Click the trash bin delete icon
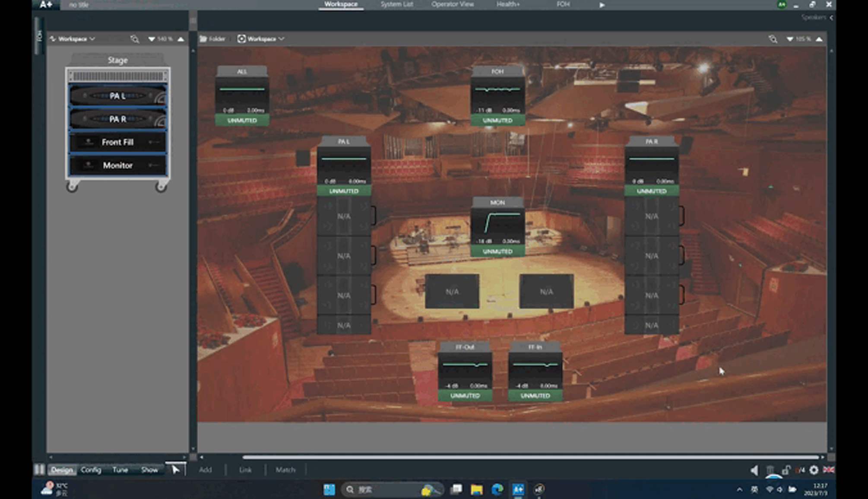868x499 pixels. click(x=770, y=470)
